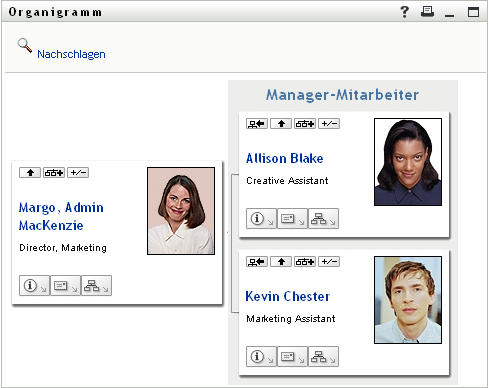The width and height of the screenshot is (489, 388).
Task: Toggle expand/collapse on Margo MacKenzie's card
Action: coord(78,173)
